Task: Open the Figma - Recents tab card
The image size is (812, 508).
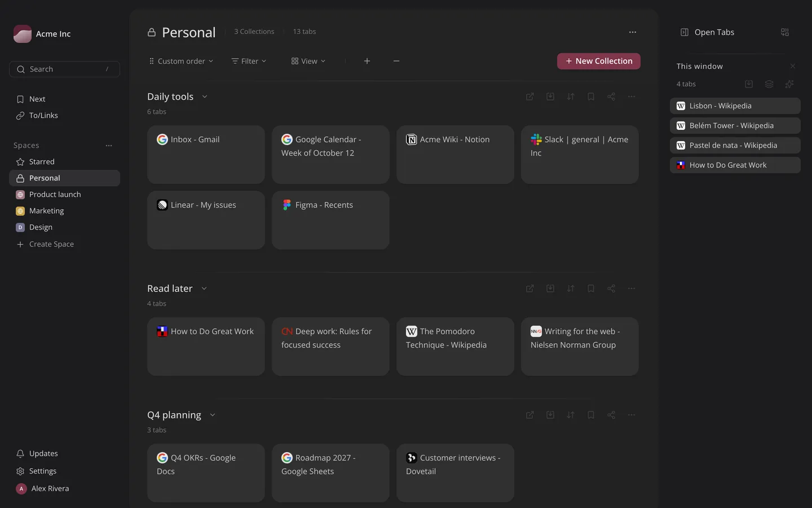Action: tap(330, 220)
